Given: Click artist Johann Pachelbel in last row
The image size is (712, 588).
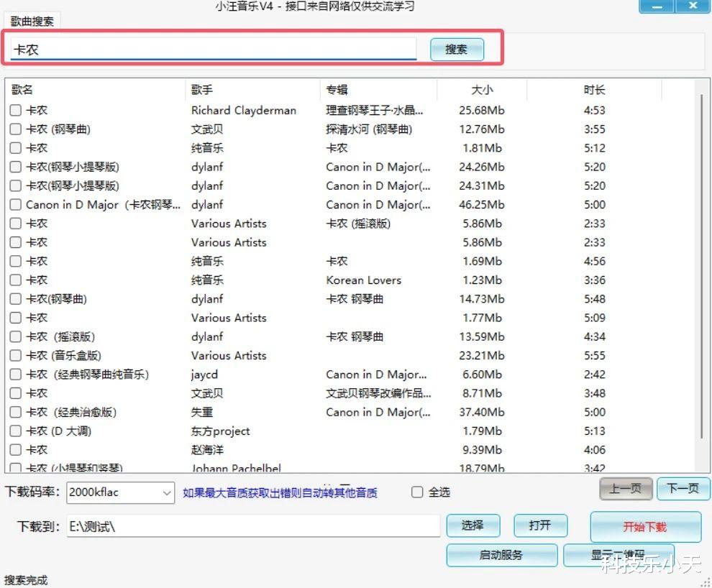Looking at the screenshot, I should 236,467.
